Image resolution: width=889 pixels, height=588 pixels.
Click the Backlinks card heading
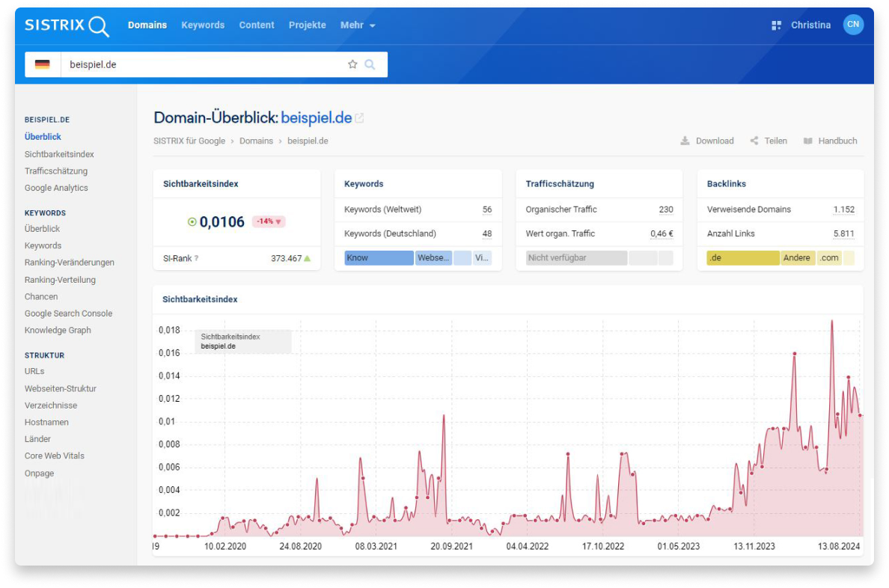click(x=727, y=184)
